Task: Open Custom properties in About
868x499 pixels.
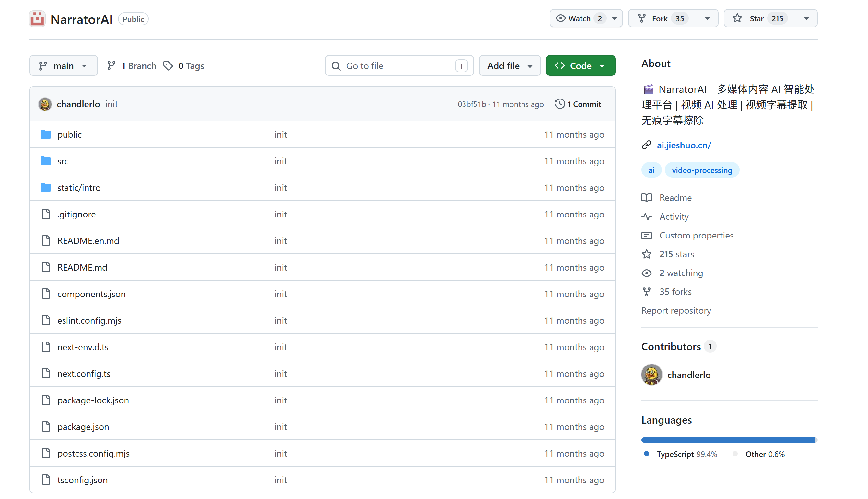Action: pyautogui.click(x=696, y=236)
